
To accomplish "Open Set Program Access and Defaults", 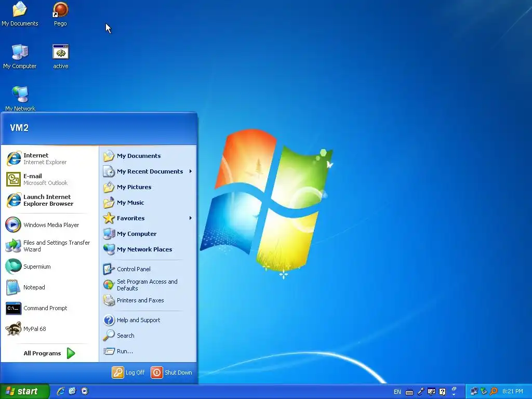I will point(148,285).
